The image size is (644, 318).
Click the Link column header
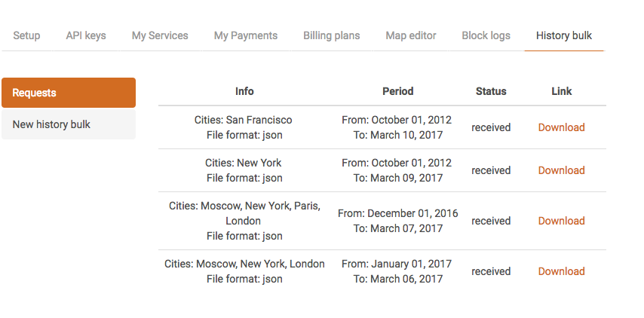[x=562, y=91]
